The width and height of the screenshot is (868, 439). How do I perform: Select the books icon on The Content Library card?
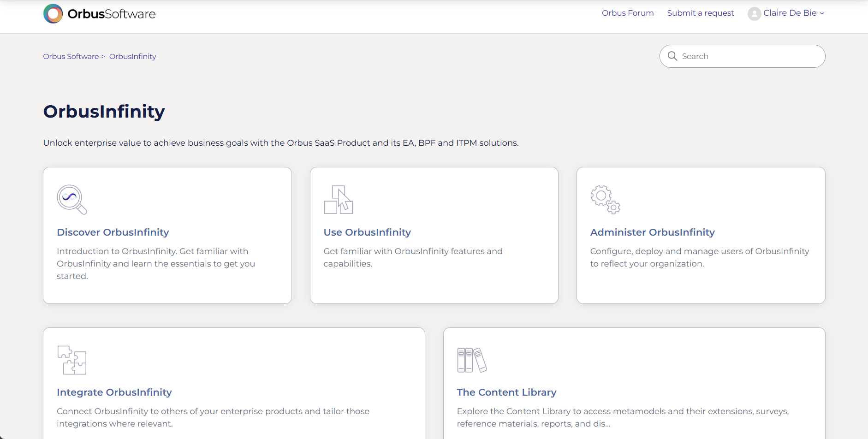(471, 359)
